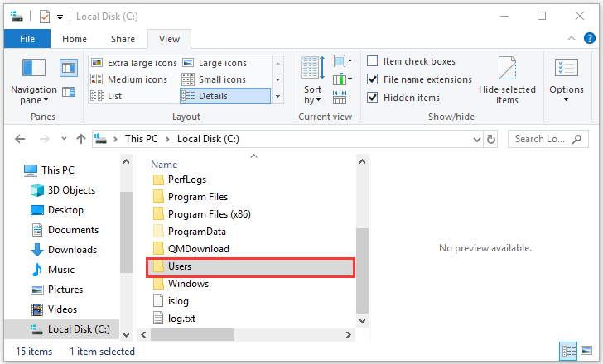Open Documents in the sidebar
The height and width of the screenshot is (364, 603).
(x=73, y=230)
